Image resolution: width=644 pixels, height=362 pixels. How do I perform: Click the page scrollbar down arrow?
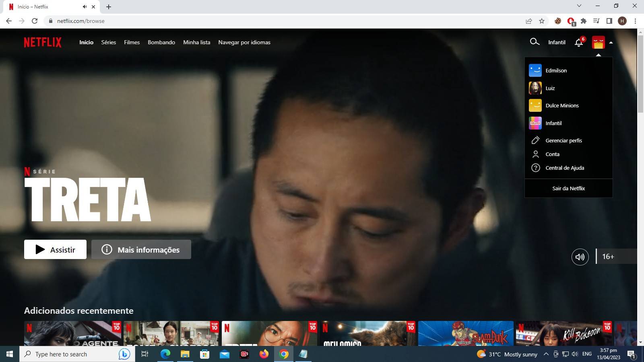point(640,342)
